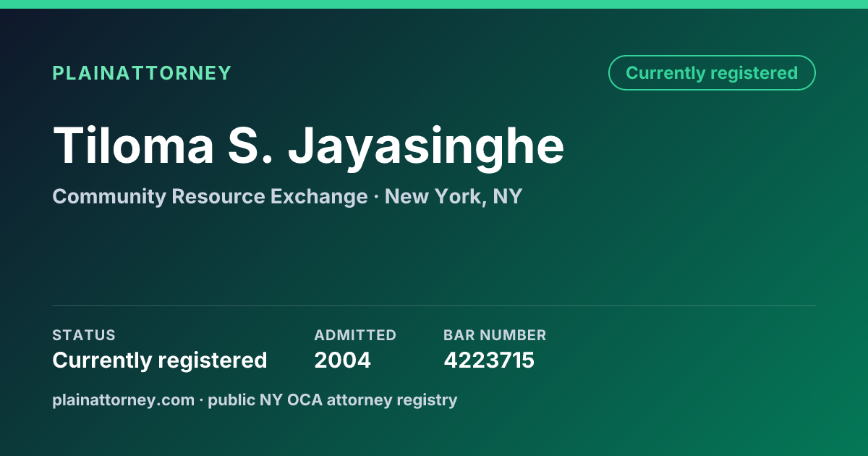
Task: Click the STATUS label
Action: pyautogui.click(x=84, y=335)
